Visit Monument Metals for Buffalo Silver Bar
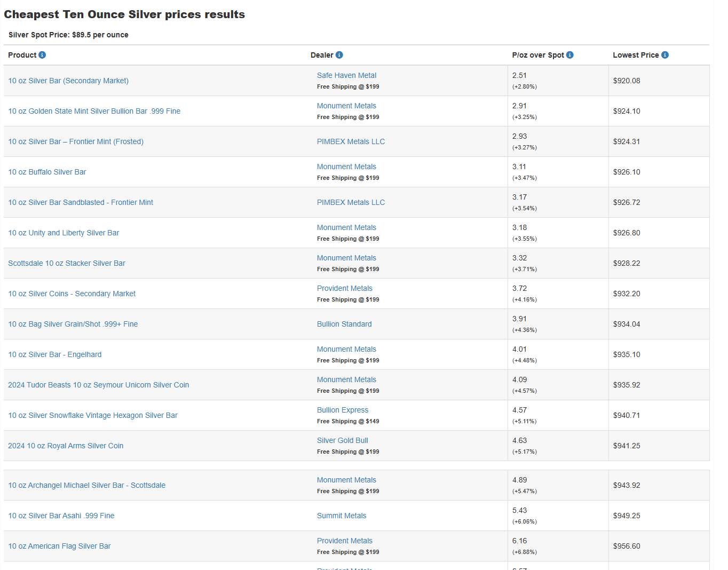728x570 pixels. click(x=346, y=167)
